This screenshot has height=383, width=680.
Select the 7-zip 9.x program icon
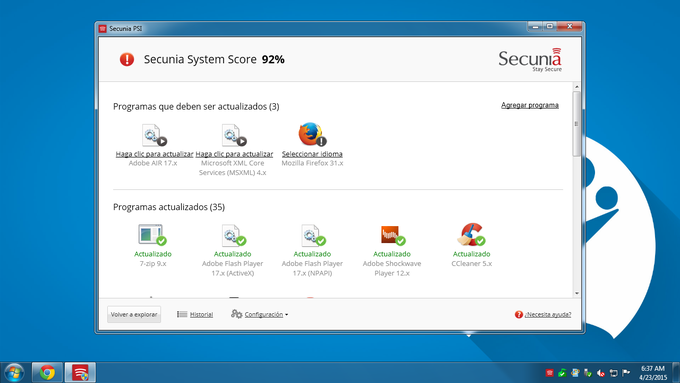tap(152, 235)
